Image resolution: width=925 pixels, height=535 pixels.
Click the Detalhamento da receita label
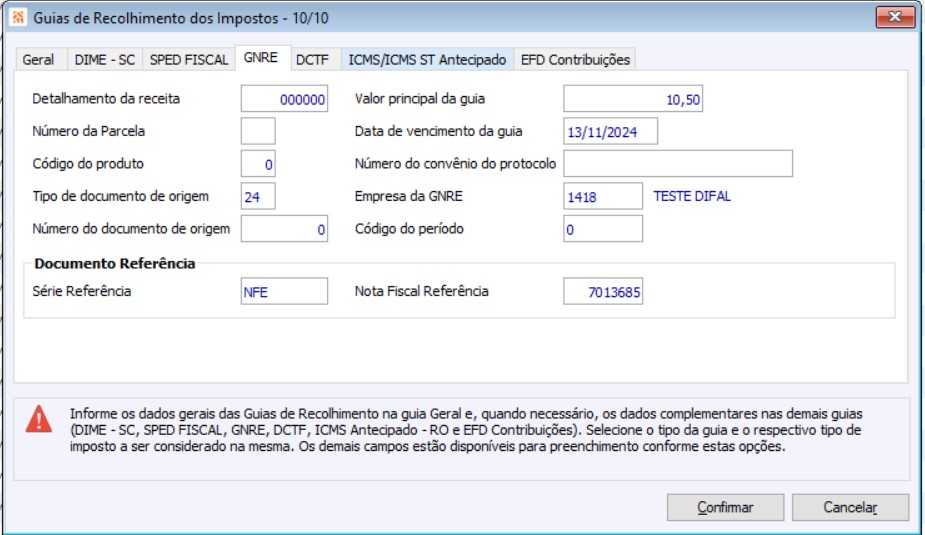pos(106,99)
